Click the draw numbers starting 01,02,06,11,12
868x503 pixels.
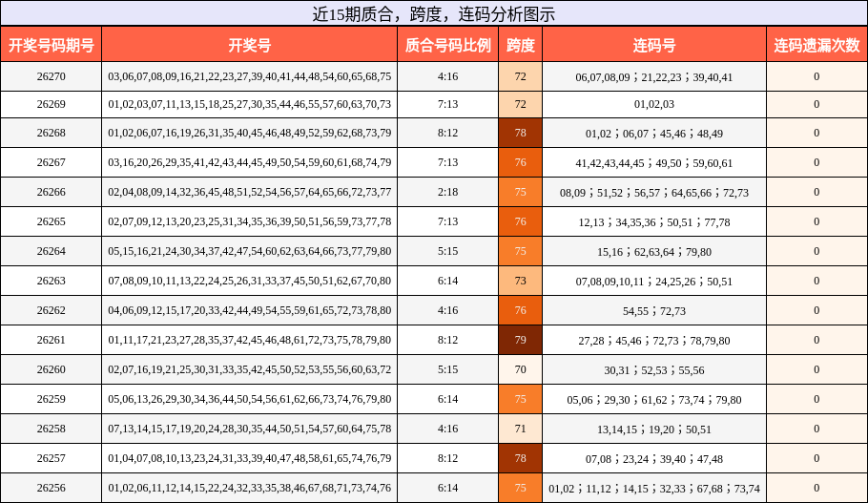click(250, 488)
